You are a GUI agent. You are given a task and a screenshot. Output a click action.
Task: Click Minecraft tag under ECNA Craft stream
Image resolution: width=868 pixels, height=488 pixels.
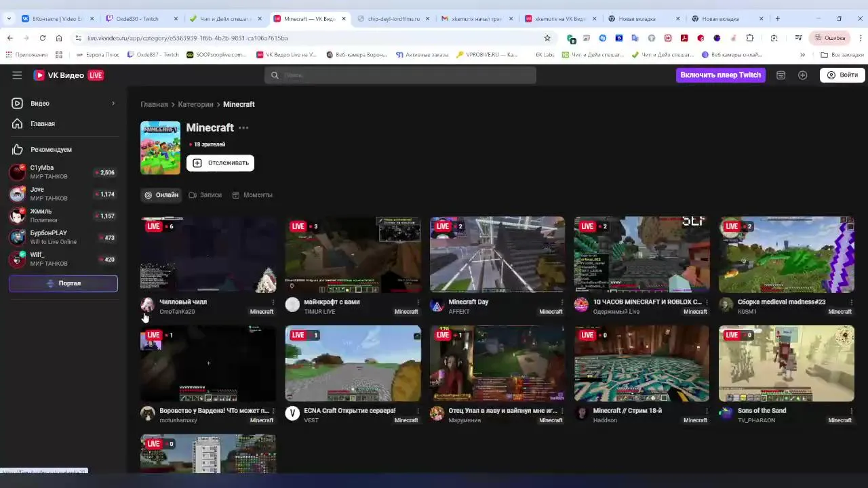point(406,420)
